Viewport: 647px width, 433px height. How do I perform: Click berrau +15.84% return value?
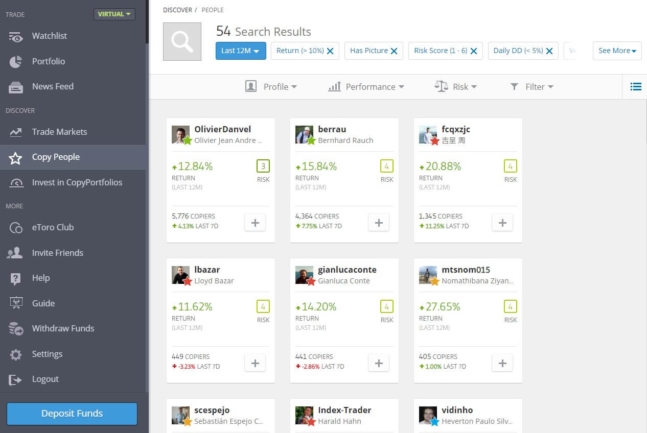pos(316,166)
